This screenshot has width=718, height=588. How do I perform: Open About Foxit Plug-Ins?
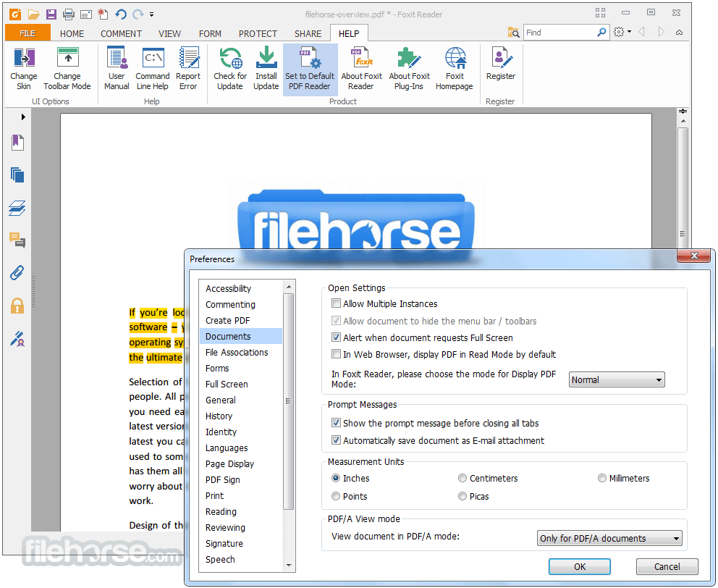410,69
